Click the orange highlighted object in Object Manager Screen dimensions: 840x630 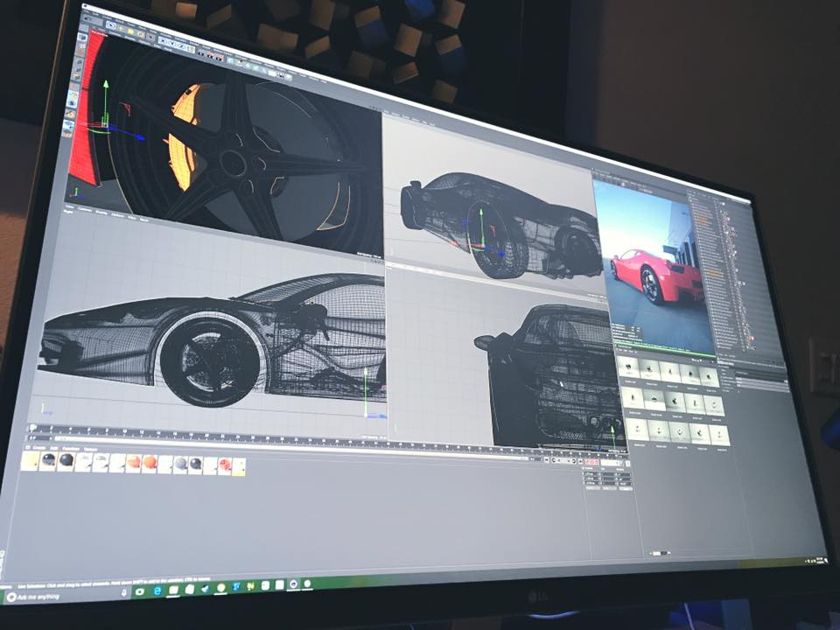[x=715, y=273]
